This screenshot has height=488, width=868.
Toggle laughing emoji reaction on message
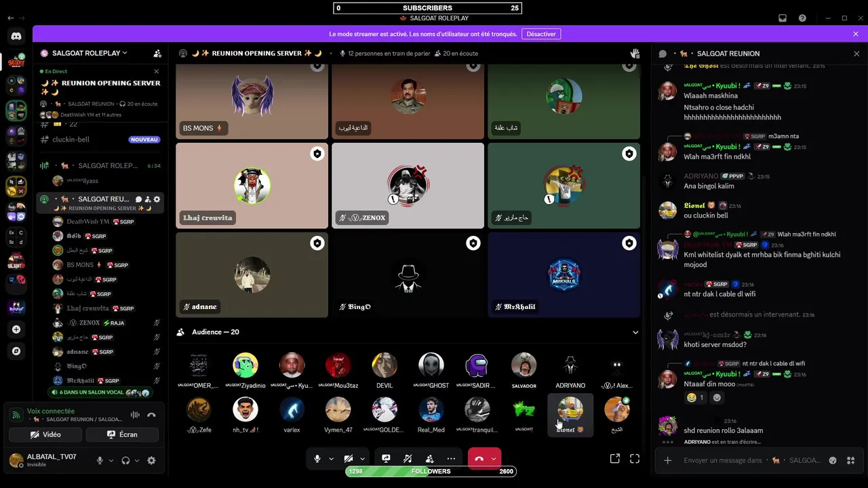point(695,398)
